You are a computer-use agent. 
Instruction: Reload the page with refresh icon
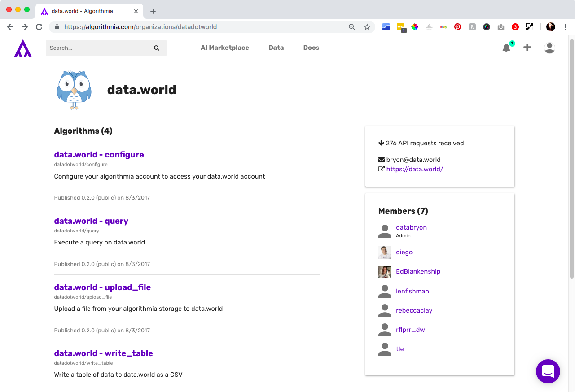pos(39,27)
